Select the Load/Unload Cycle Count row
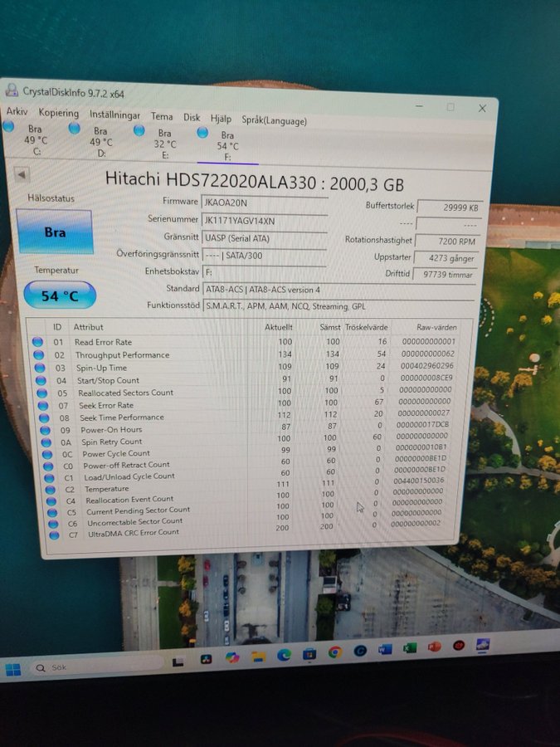This screenshot has height=747, width=560. (245, 476)
